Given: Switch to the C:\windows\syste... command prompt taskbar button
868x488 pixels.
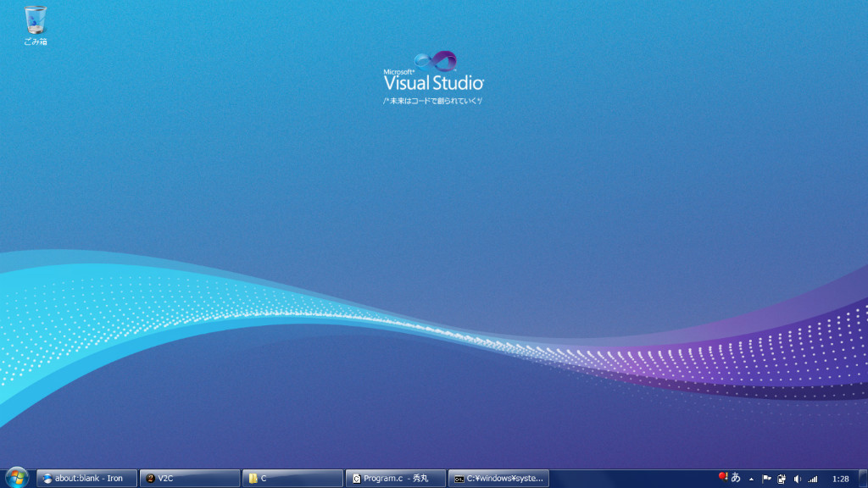Looking at the screenshot, I should [498, 479].
